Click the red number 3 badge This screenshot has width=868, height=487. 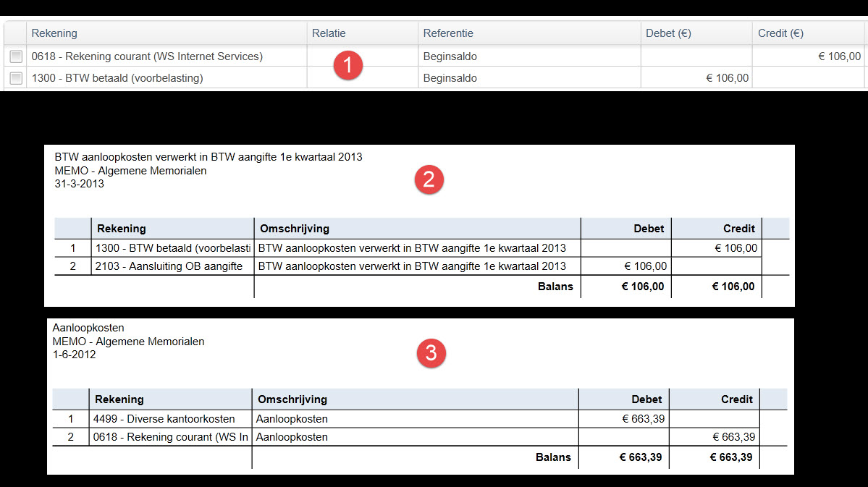(431, 353)
